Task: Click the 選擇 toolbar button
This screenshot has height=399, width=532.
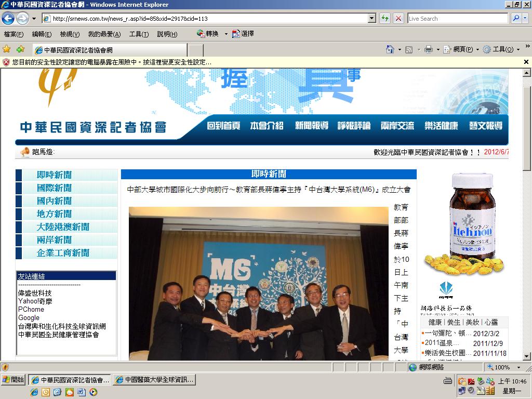Action: 243,34
